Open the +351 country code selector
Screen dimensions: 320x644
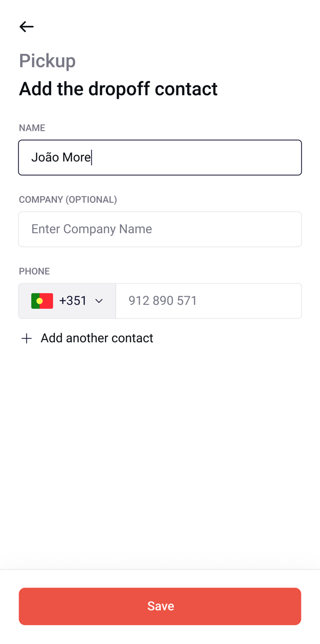67,301
